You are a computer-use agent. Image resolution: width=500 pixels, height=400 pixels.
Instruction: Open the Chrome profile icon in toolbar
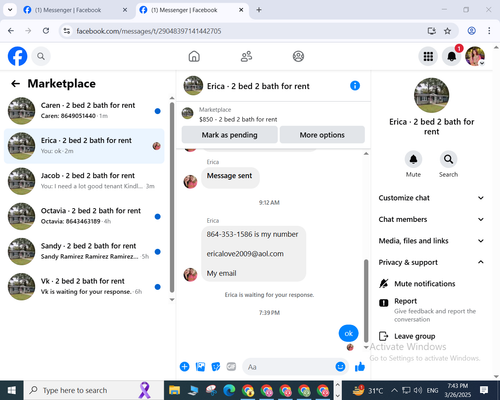point(471,31)
